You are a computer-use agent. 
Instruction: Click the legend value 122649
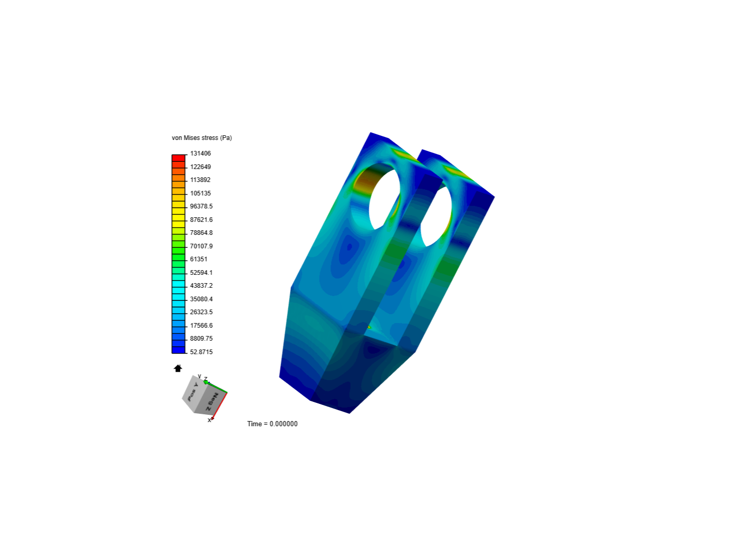pyautogui.click(x=200, y=167)
